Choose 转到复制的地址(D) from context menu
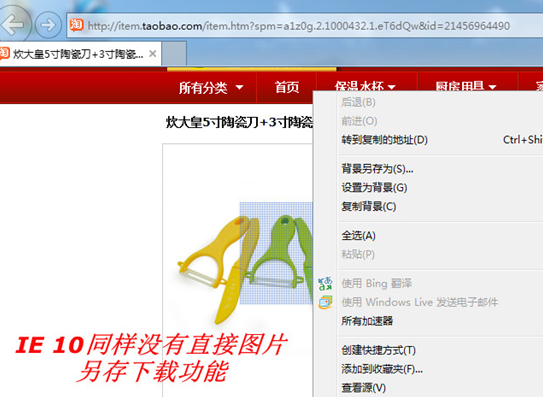This screenshot has height=397, width=543. coord(384,140)
